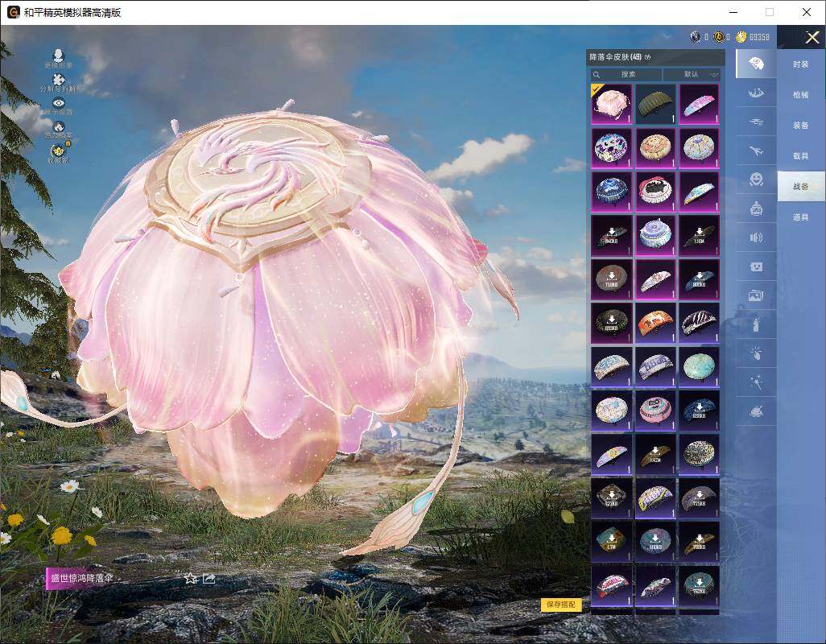The width and height of the screenshot is (826, 644).
Task: Click the puzzle piece decompose icon
Action: [x=58, y=80]
